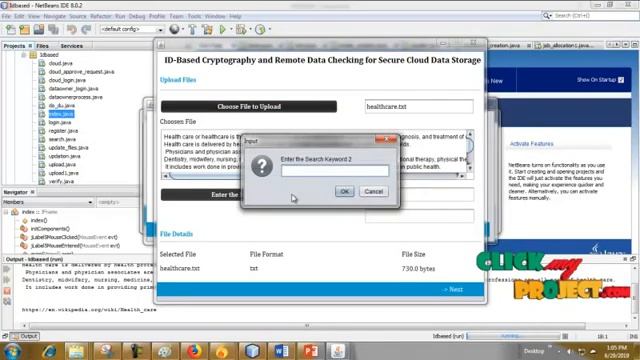Select verify.java in project tree

click(x=61, y=181)
